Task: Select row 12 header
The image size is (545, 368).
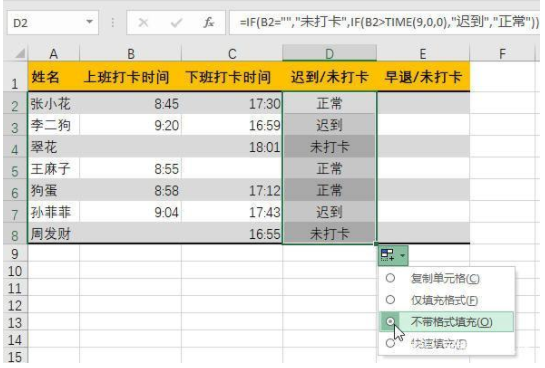Action: pyautogui.click(x=15, y=305)
